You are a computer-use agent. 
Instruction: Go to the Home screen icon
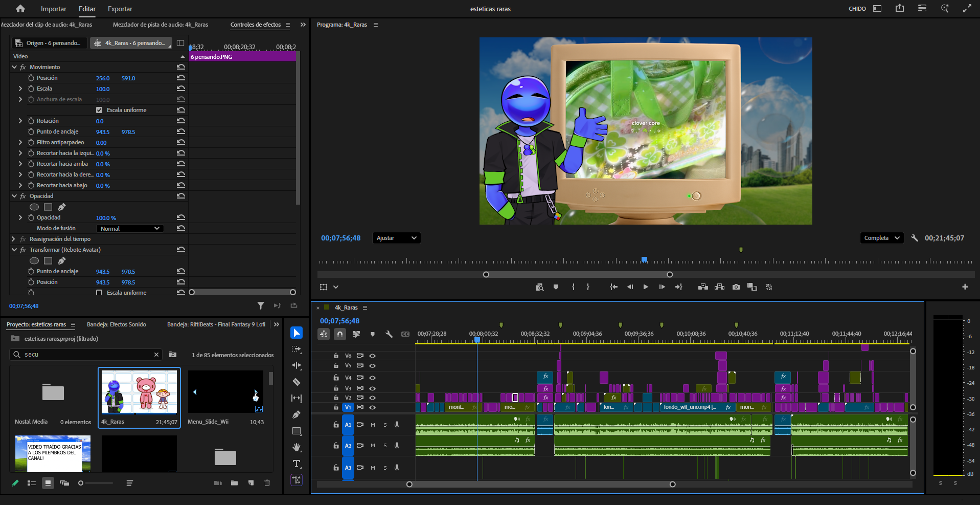(x=20, y=9)
